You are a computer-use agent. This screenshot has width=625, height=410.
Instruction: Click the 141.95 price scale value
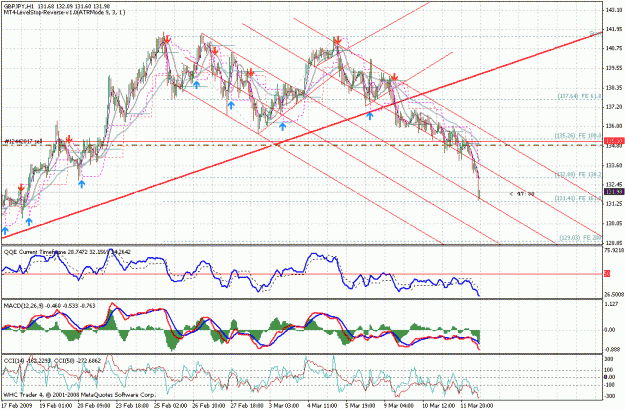(614, 29)
